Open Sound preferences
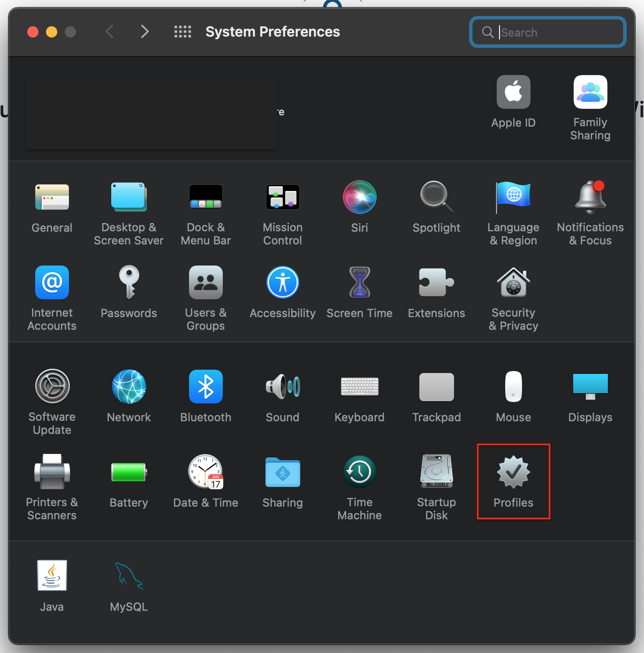The width and height of the screenshot is (644, 653). [282, 387]
